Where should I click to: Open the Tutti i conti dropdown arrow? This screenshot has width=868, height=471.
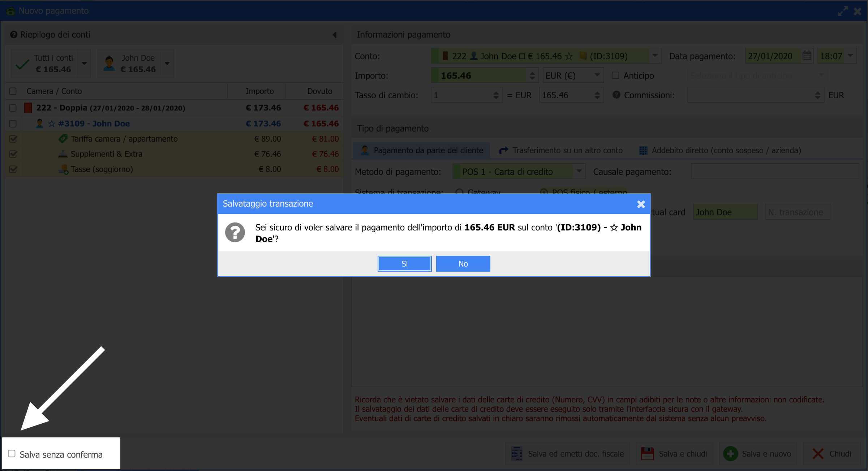point(84,64)
